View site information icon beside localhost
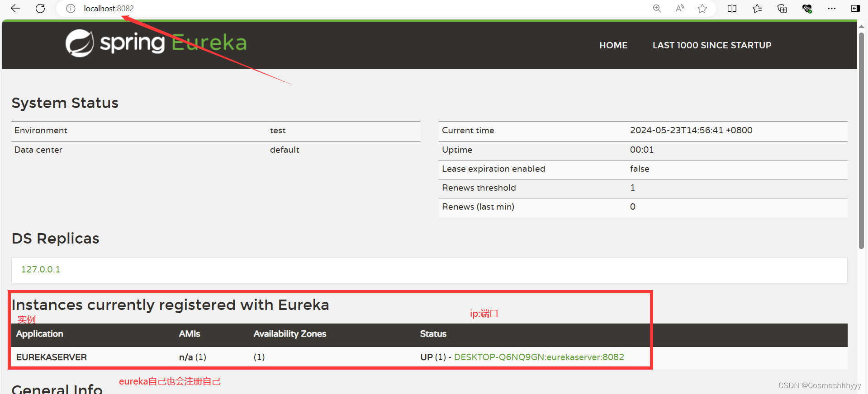This screenshot has height=394, width=868. tap(71, 9)
